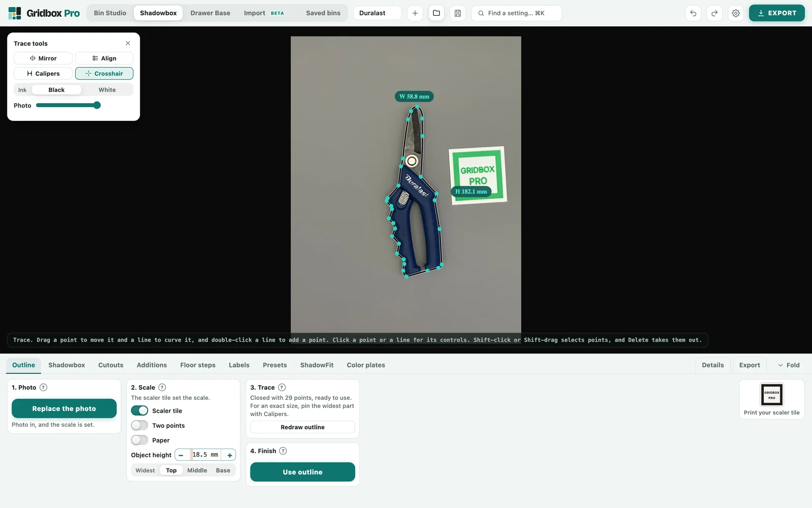
Task: Switch to the Bin Studio tab
Action: coord(110,13)
